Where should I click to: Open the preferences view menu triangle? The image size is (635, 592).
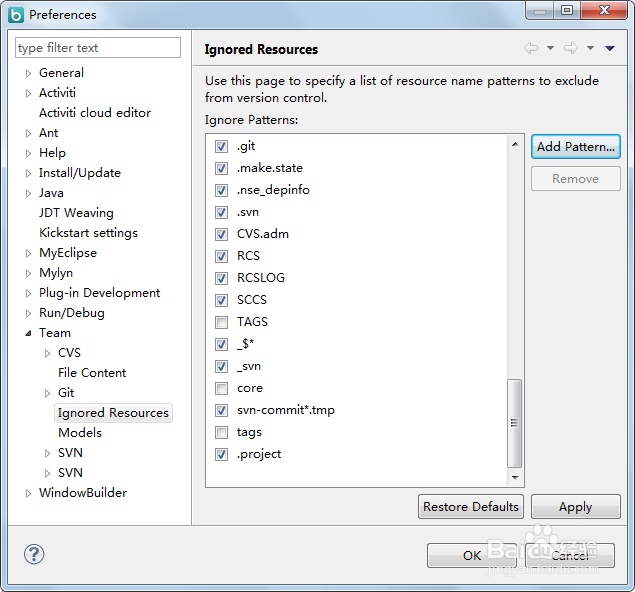(x=609, y=48)
